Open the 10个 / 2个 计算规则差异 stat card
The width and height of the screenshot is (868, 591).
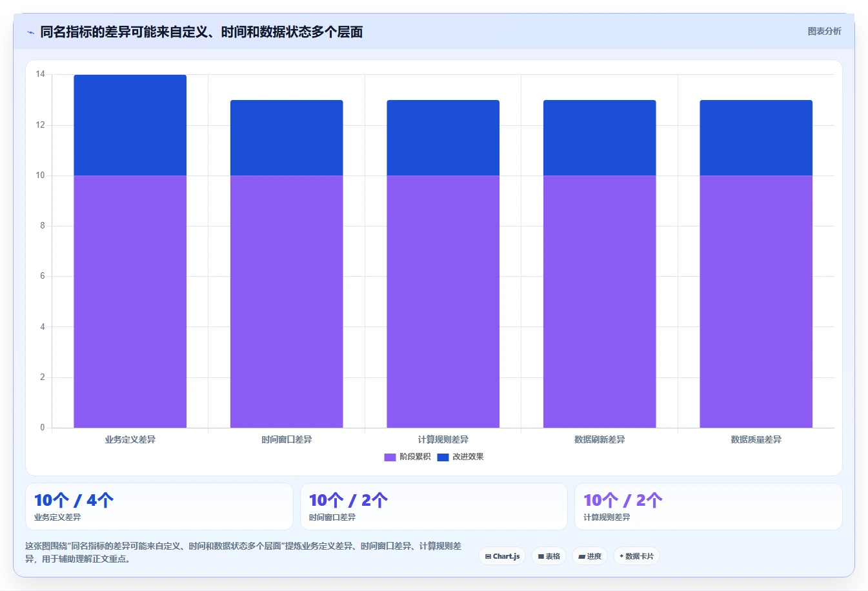click(709, 506)
